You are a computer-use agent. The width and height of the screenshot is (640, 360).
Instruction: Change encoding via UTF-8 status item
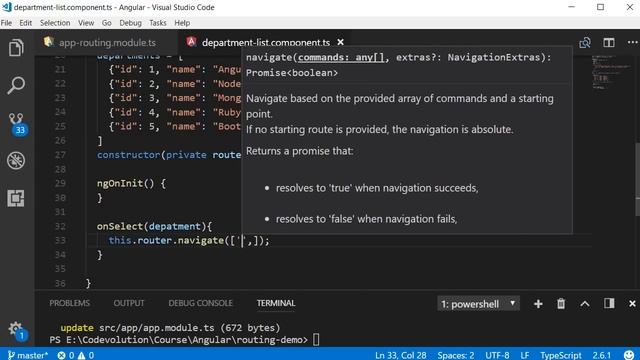497,355
